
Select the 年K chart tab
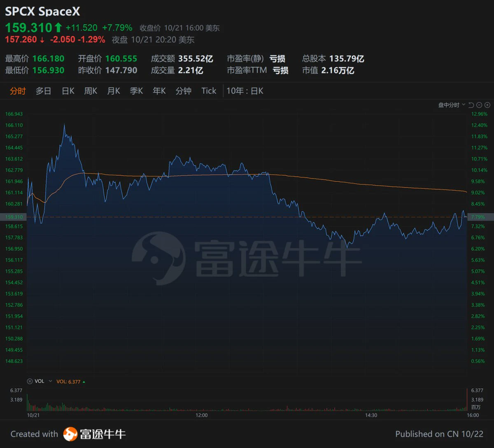point(159,91)
